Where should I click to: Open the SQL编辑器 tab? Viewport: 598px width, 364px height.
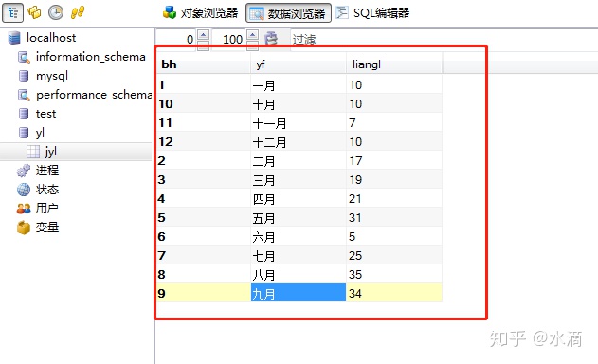pos(373,13)
